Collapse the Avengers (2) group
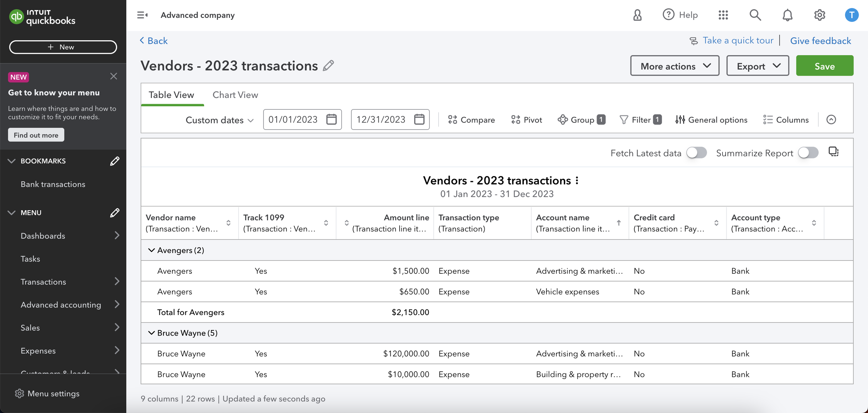Screen dimensions: 868x413 click(x=151, y=250)
